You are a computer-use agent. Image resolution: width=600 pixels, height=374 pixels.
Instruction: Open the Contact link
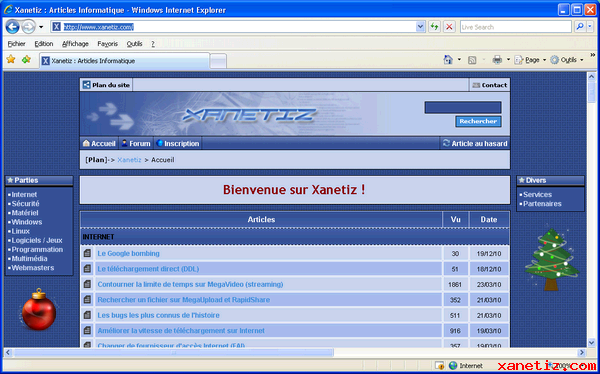(490, 85)
